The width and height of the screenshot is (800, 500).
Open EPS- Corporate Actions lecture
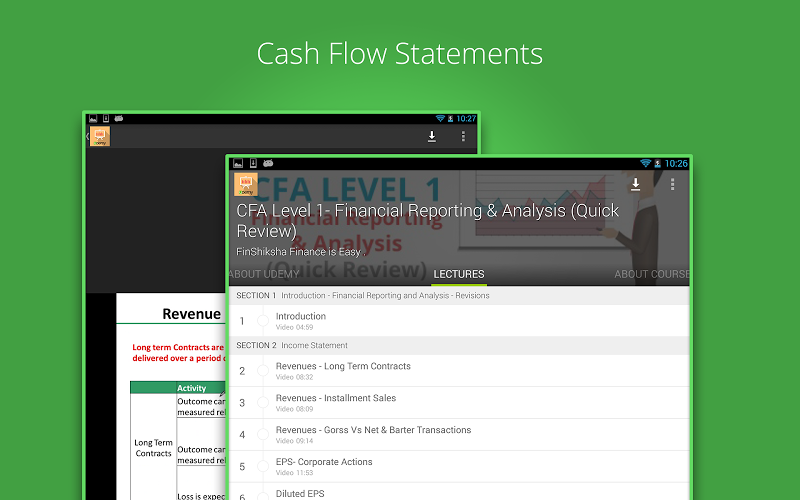click(x=459, y=466)
